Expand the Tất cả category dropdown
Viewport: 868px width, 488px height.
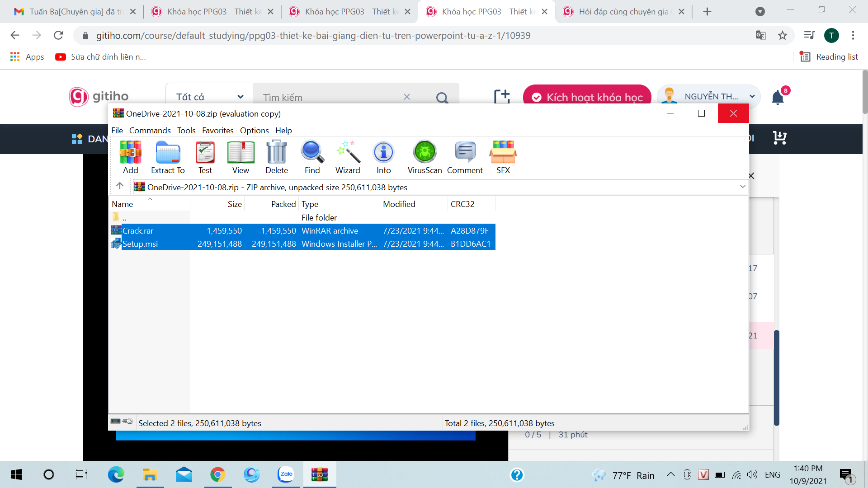click(209, 97)
